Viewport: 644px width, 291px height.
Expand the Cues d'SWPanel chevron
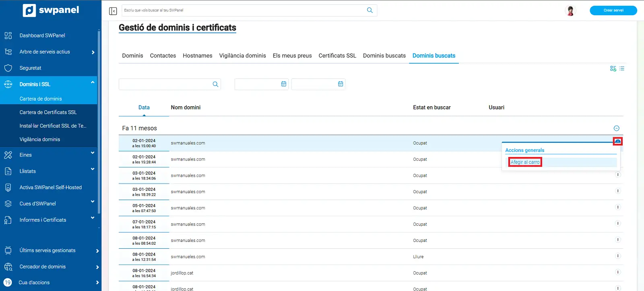[93, 202]
